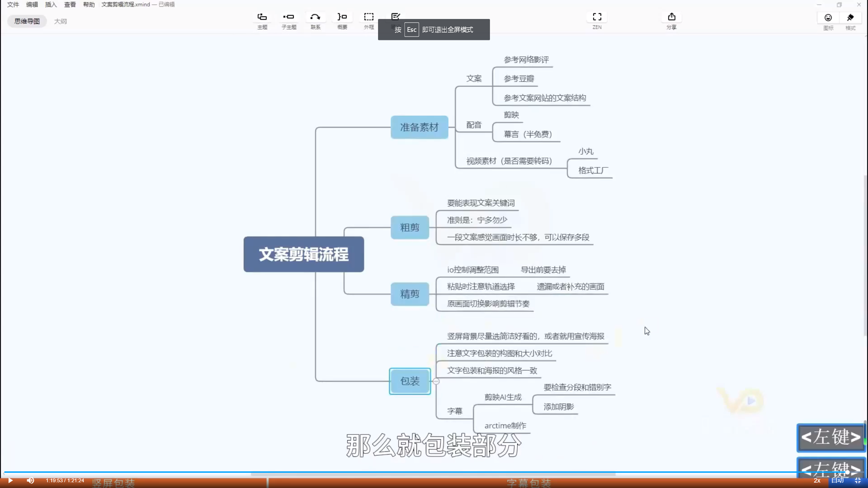The height and width of the screenshot is (488, 868).
Task: Click the central 文案剪辑流程 topic
Action: pyautogui.click(x=304, y=255)
